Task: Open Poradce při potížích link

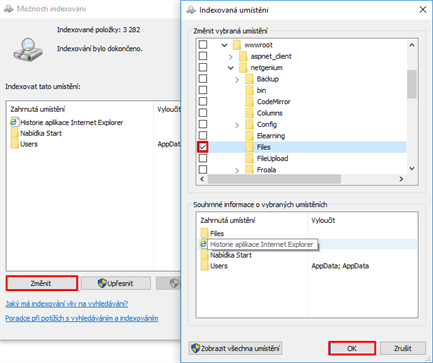Action: pos(82,318)
